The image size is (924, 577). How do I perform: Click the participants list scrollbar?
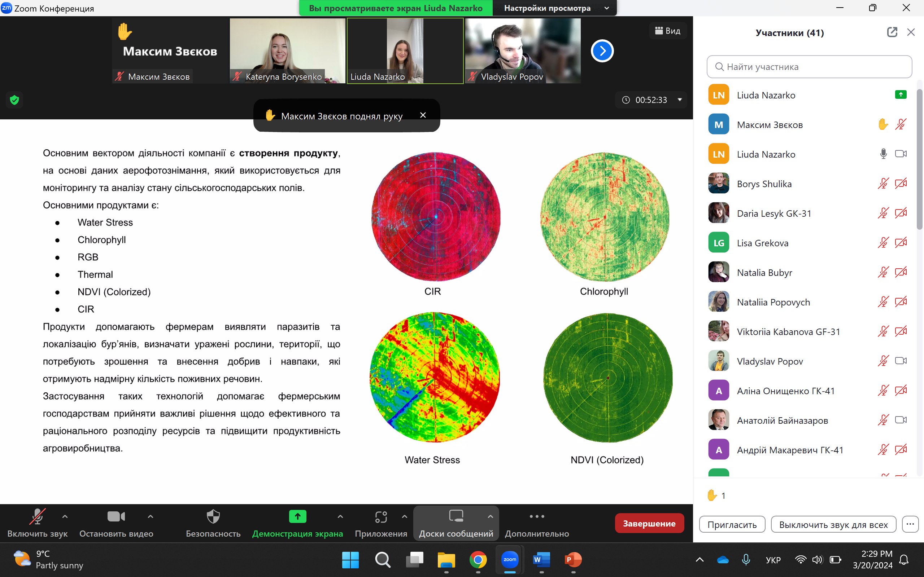coord(919,160)
